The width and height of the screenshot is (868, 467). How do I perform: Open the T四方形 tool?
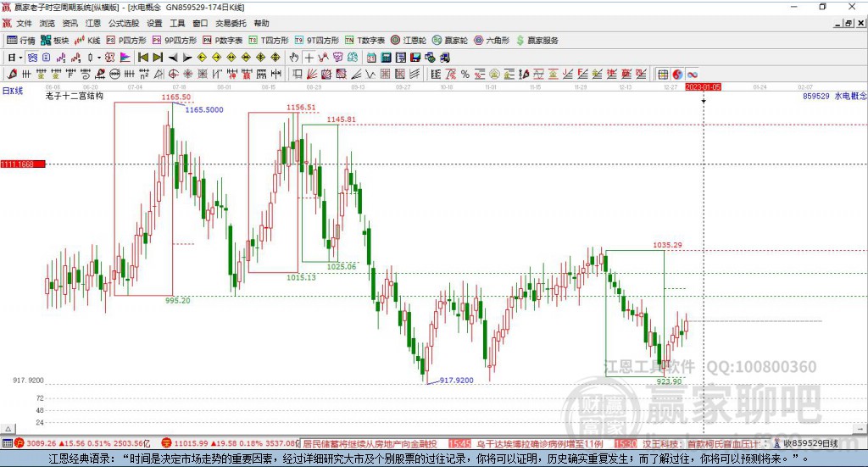[x=269, y=41]
